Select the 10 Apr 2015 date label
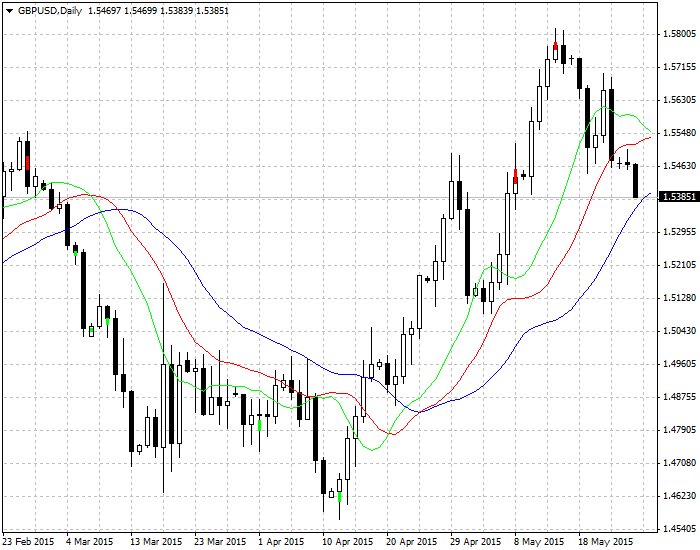 tap(349, 541)
